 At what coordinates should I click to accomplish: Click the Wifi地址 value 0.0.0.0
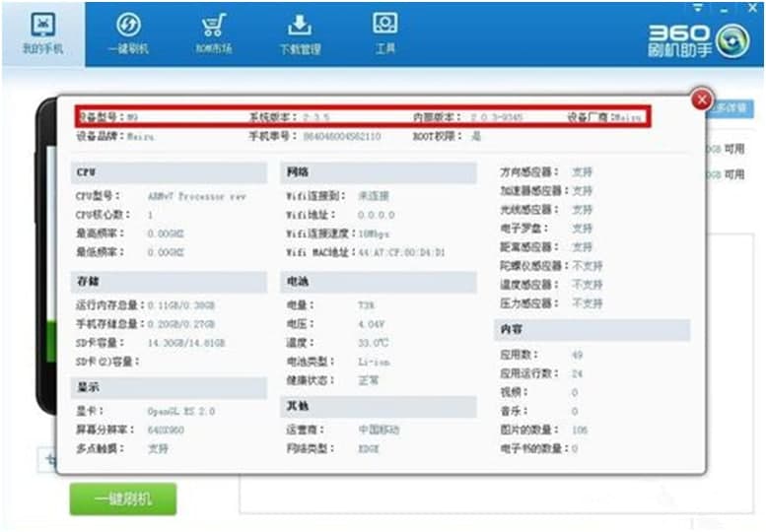(376, 215)
